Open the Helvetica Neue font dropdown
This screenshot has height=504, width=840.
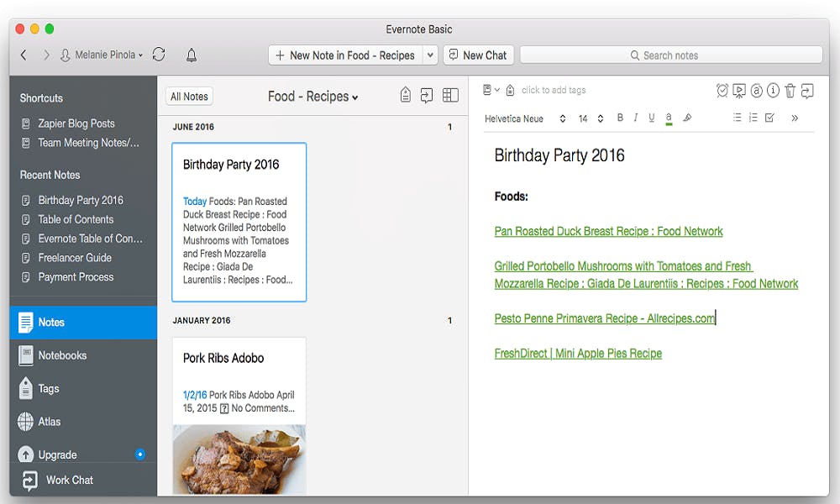pyautogui.click(x=525, y=119)
